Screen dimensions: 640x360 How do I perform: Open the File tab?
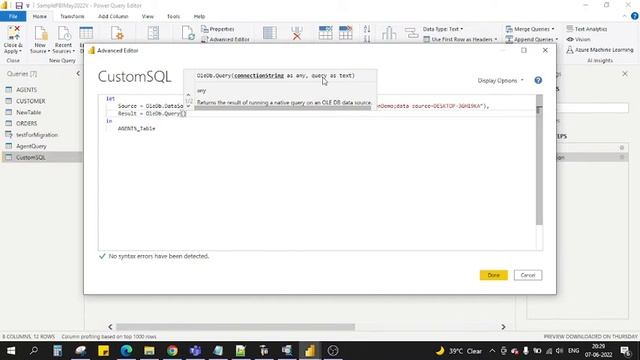13,16
